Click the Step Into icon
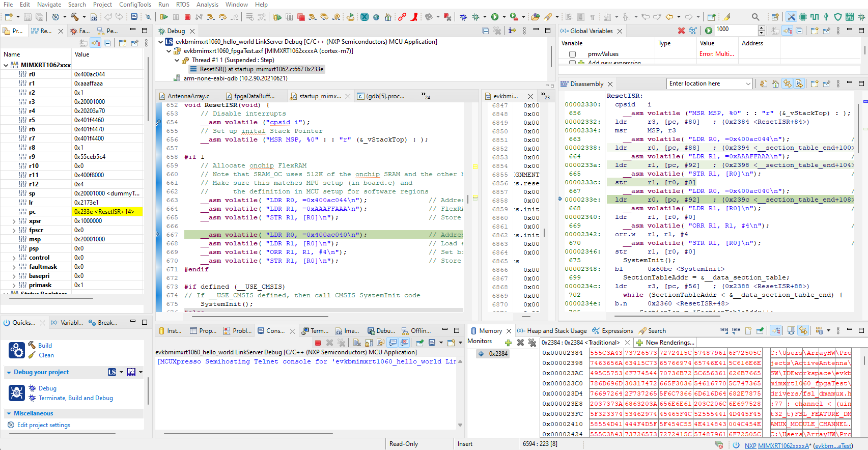The image size is (868, 450). click(211, 17)
